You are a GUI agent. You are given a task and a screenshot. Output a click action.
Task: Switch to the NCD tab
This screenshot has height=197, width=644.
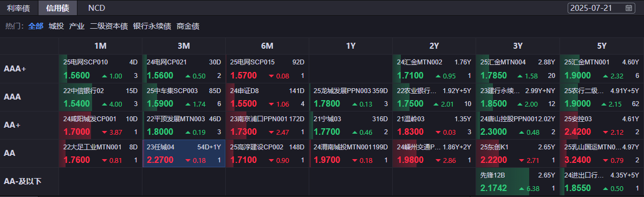[96, 8]
